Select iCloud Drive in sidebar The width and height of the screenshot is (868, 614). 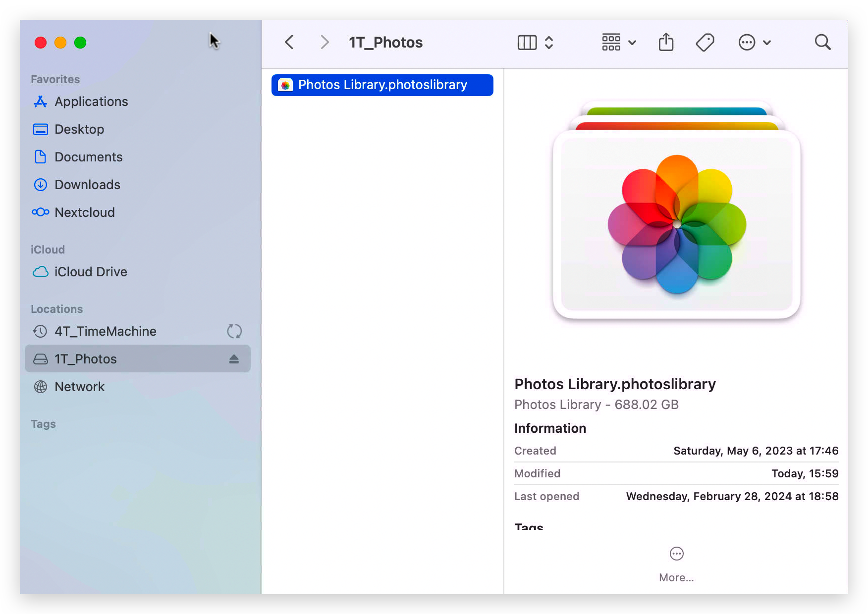(91, 272)
